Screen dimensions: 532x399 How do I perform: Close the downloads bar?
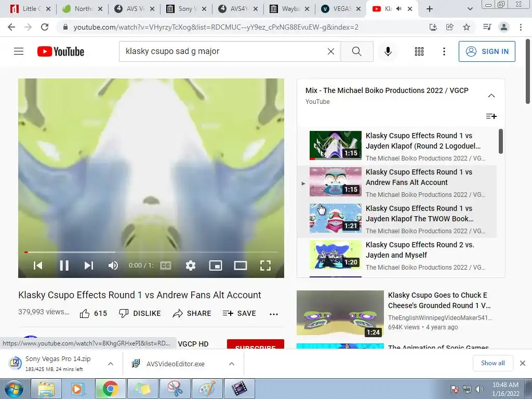(x=523, y=363)
